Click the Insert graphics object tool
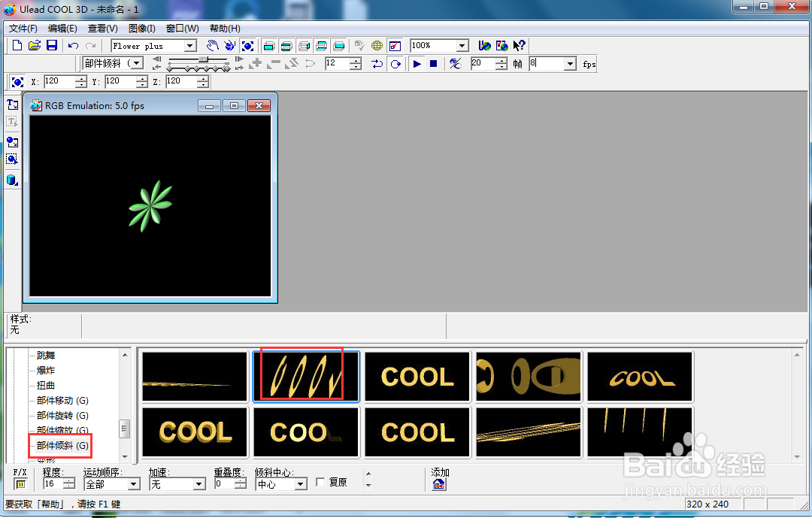Screen dimensions: 812x518 [12, 141]
